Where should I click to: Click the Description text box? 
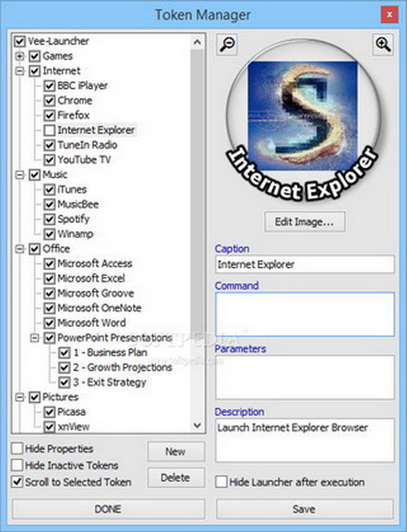coord(305,440)
